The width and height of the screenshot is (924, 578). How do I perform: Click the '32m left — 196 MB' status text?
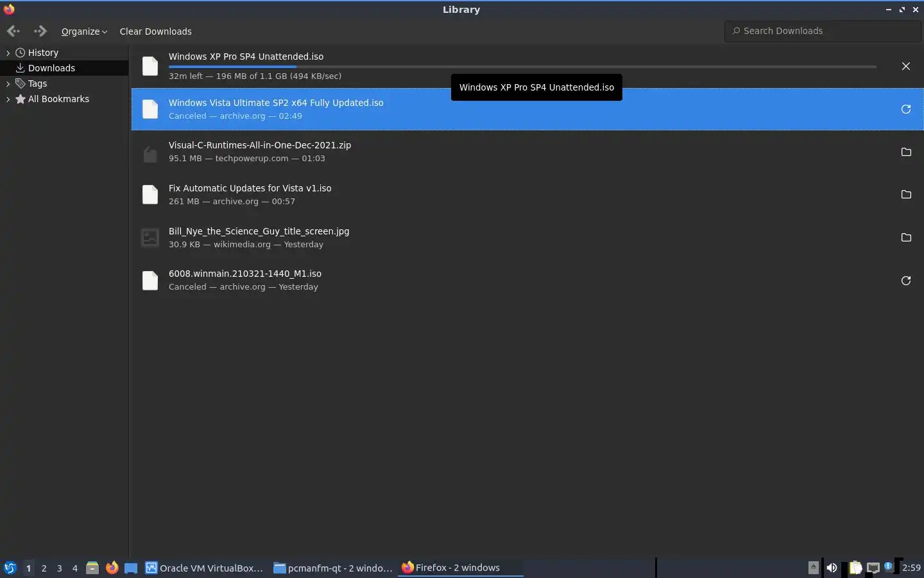tap(255, 76)
